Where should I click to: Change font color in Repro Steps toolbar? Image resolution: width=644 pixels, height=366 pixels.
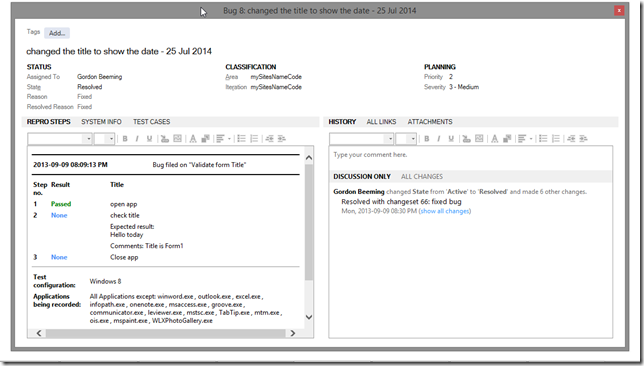[x=193, y=139]
